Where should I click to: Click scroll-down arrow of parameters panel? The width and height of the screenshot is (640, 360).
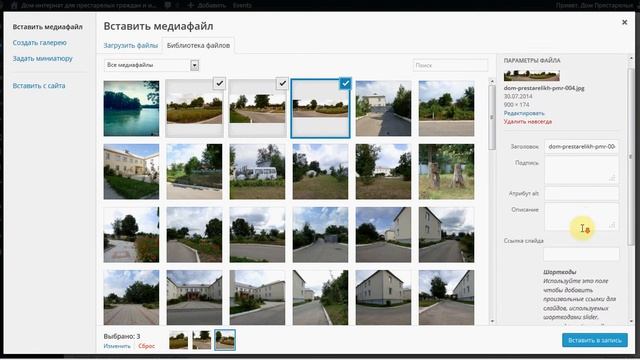[x=631, y=321]
